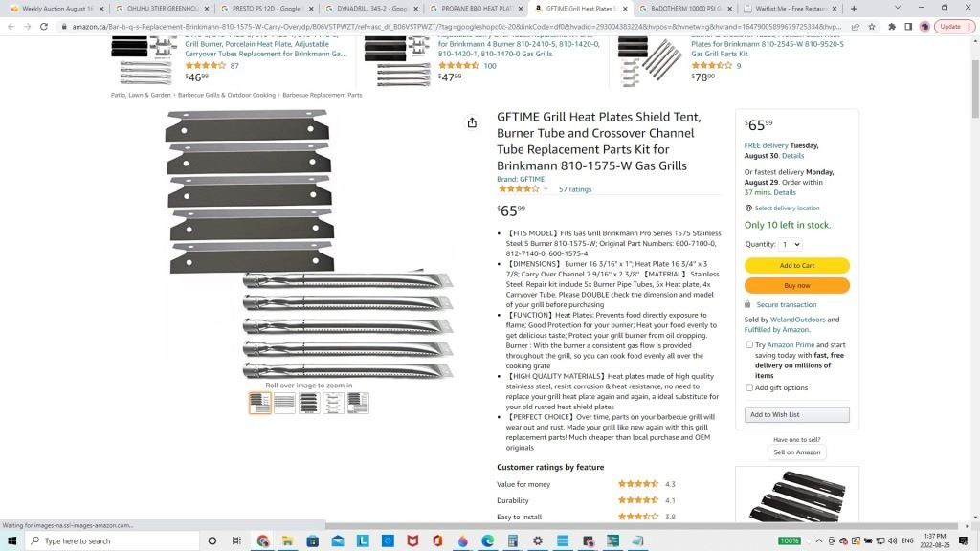Bookmark this page with the star icon

(x=872, y=27)
